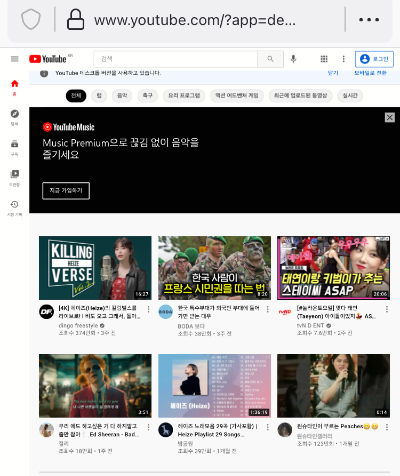Open the French soldiers video thumbnail
The image size is (400, 476).
tap(214, 268)
